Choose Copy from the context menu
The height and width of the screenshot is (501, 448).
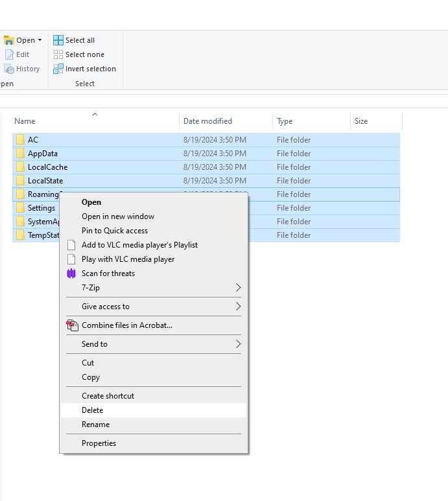point(154,377)
